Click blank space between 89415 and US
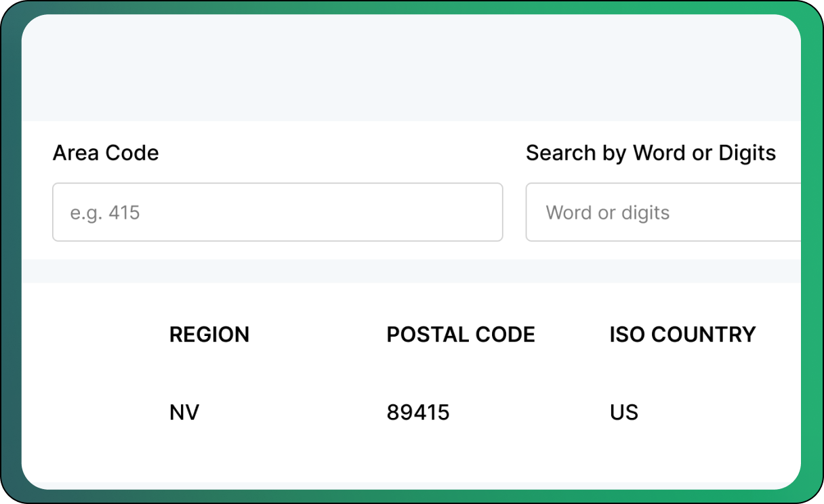 [x=529, y=413]
